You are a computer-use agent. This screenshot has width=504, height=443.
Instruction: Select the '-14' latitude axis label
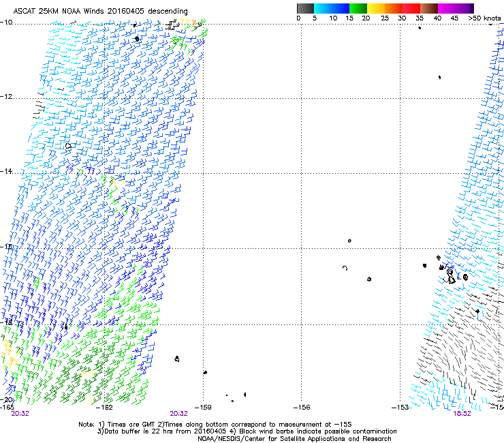click(x=6, y=171)
